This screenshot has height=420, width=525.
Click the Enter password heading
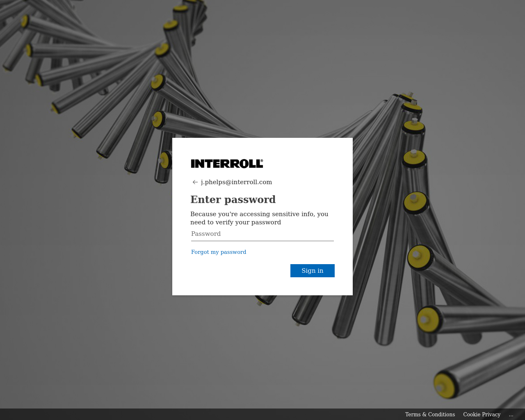(233, 199)
